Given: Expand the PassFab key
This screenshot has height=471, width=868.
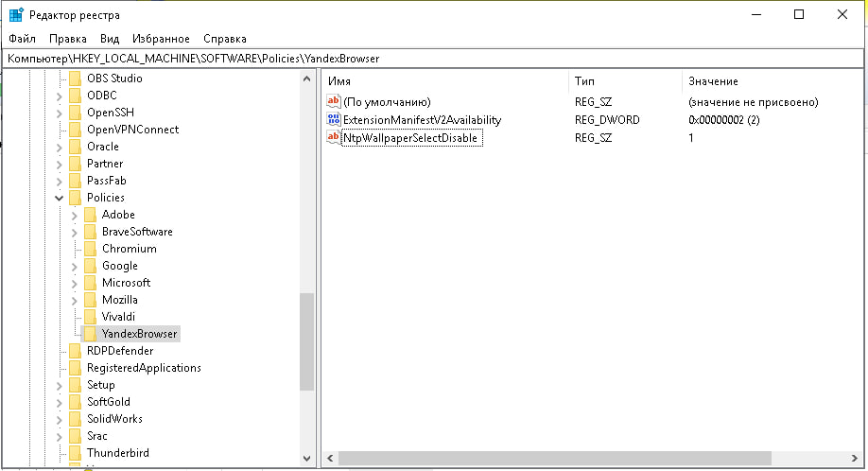Looking at the screenshot, I should pos(60,182).
